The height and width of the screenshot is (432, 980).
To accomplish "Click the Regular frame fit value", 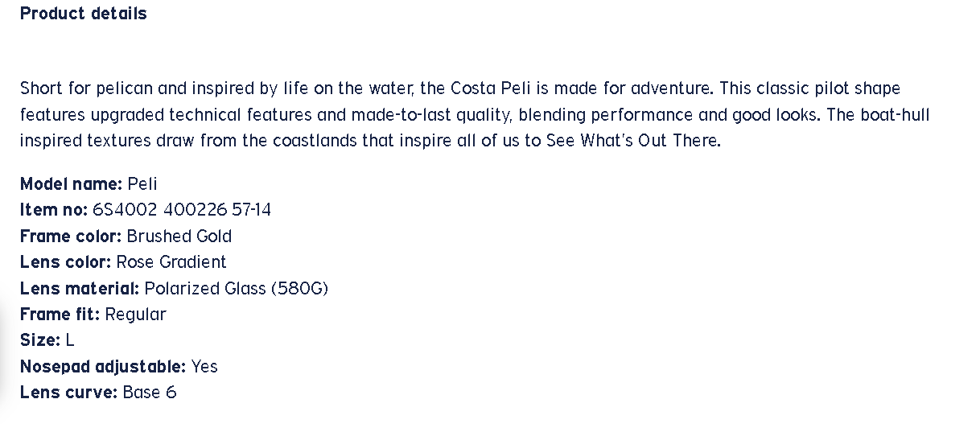I will pos(135,315).
